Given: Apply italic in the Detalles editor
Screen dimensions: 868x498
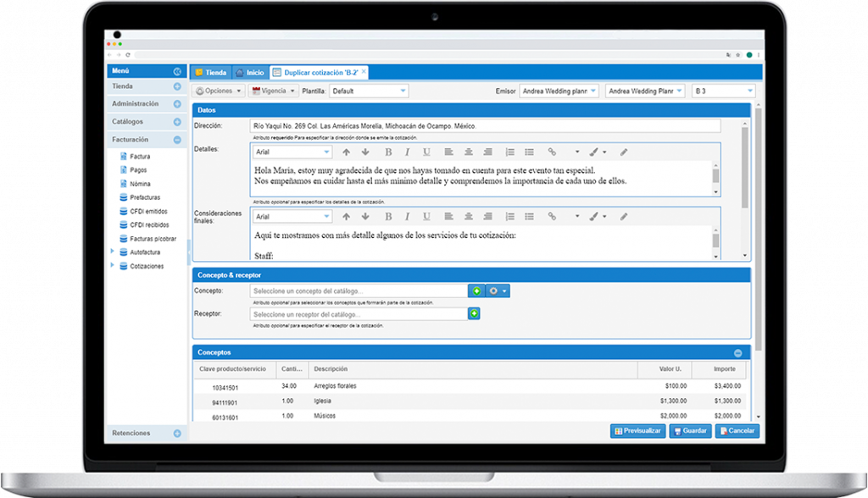Looking at the screenshot, I should [x=407, y=152].
